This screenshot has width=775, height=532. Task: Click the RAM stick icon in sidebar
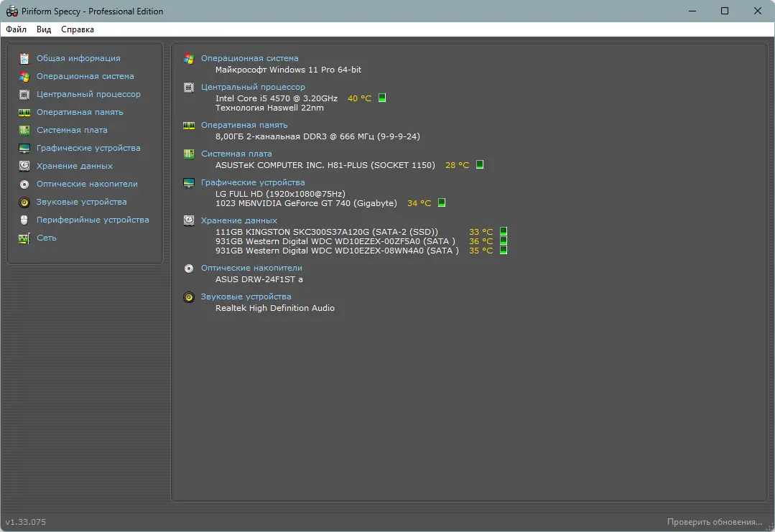[x=24, y=113]
